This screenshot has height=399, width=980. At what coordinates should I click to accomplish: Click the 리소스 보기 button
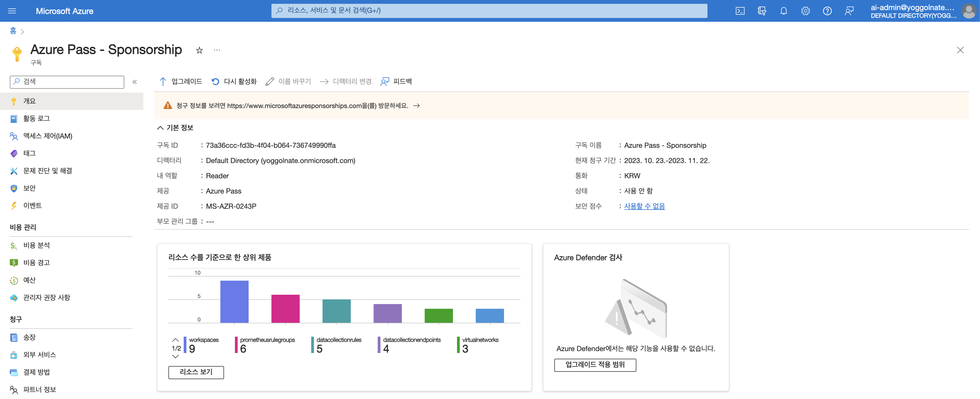click(196, 372)
